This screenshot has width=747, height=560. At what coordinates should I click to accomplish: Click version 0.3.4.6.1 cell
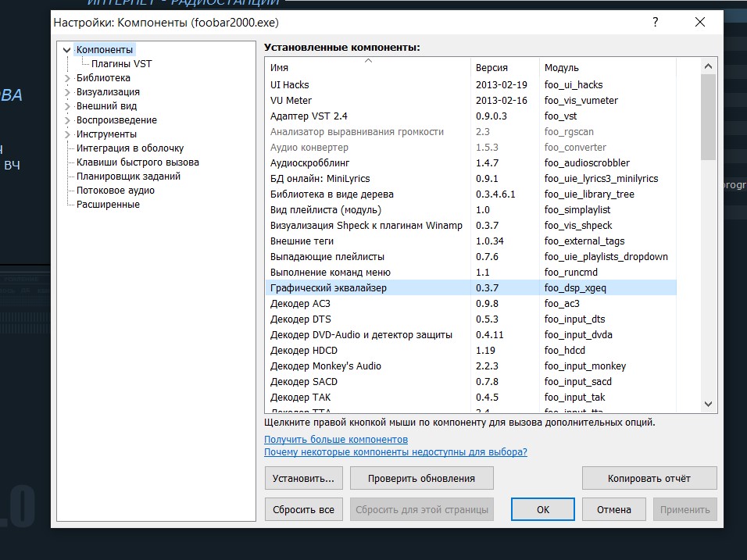point(495,194)
